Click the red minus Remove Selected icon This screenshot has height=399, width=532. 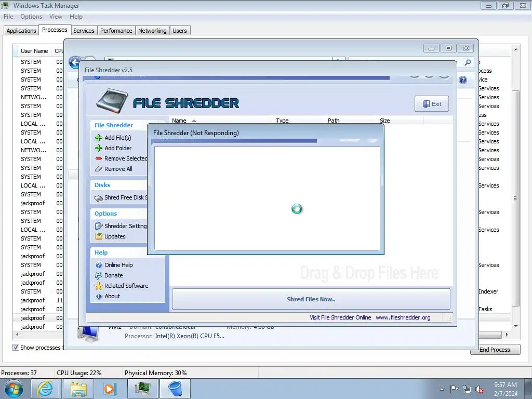click(98, 158)
